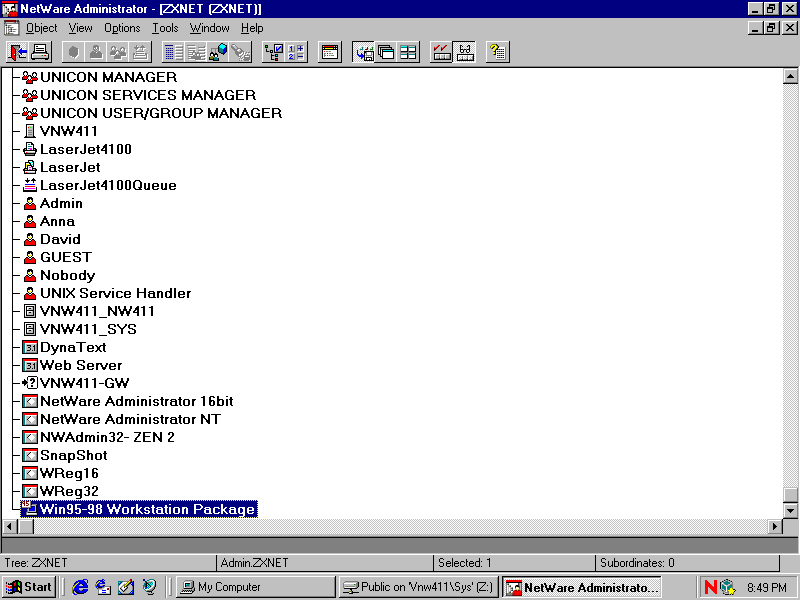Image resolution: width=800 pixels, height=600 pixels.
Task: Click the Tile windows toolbar icon
Action: [409, 52]
